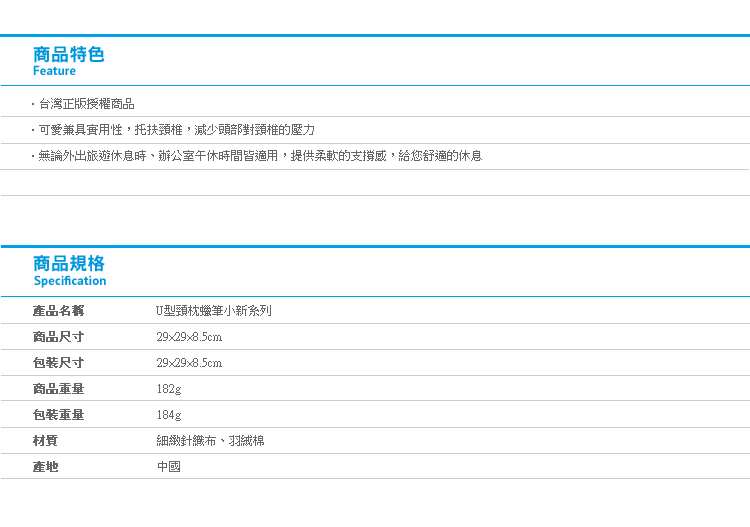This screenshot has height=527, width=750.
Task: Click the feature line starting 無論外出旅遊休息時
Action: point(260,156)
